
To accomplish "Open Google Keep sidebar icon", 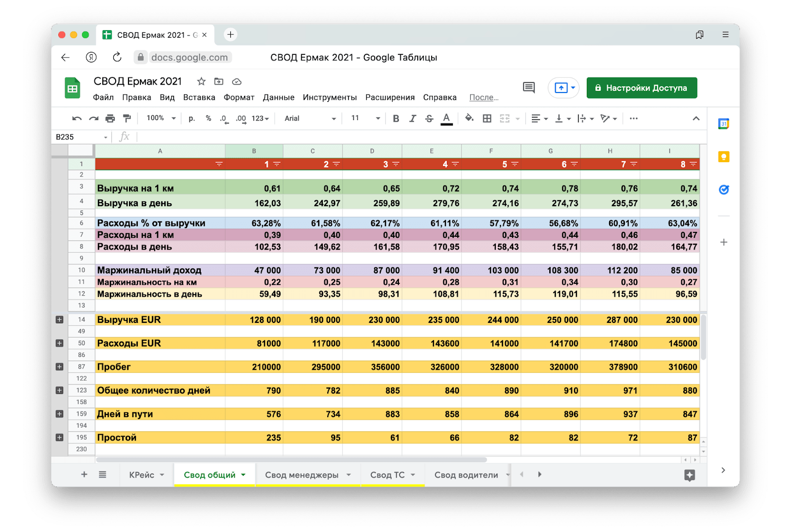I will click(723, 157).
